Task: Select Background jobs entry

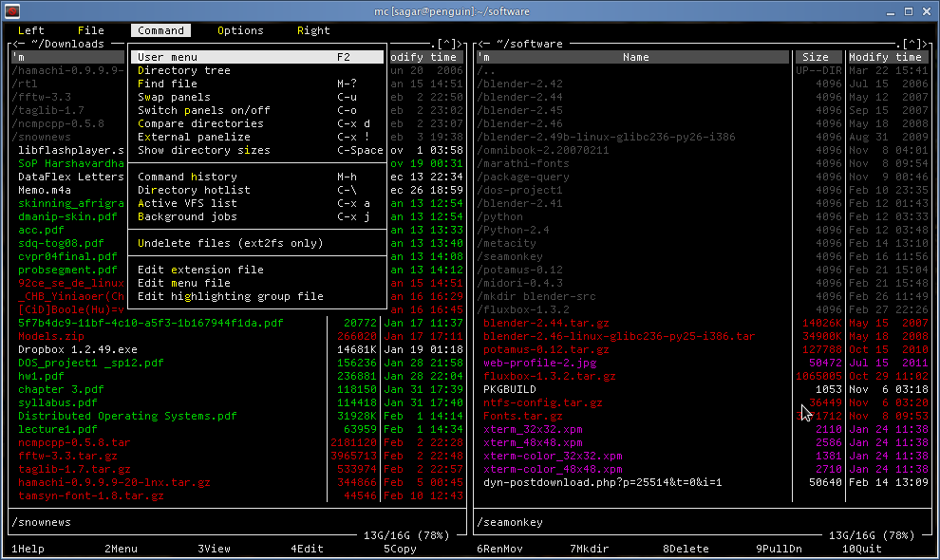Action: [257, 216]
